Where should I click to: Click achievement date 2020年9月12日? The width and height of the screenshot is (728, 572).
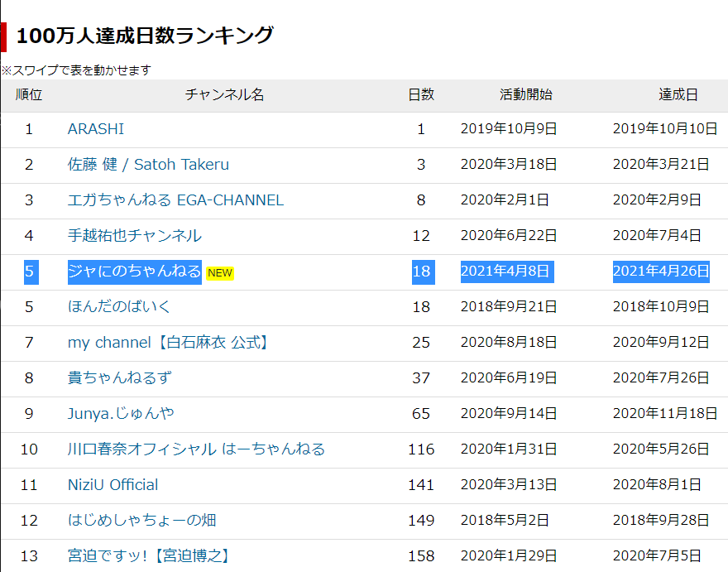point(661,343)
